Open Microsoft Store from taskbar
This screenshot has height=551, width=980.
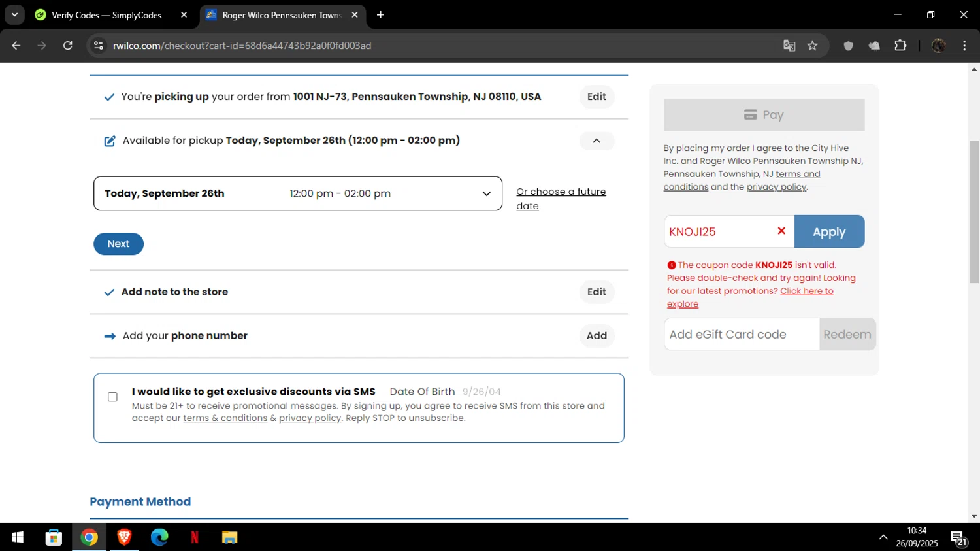(x=54, y=537)
